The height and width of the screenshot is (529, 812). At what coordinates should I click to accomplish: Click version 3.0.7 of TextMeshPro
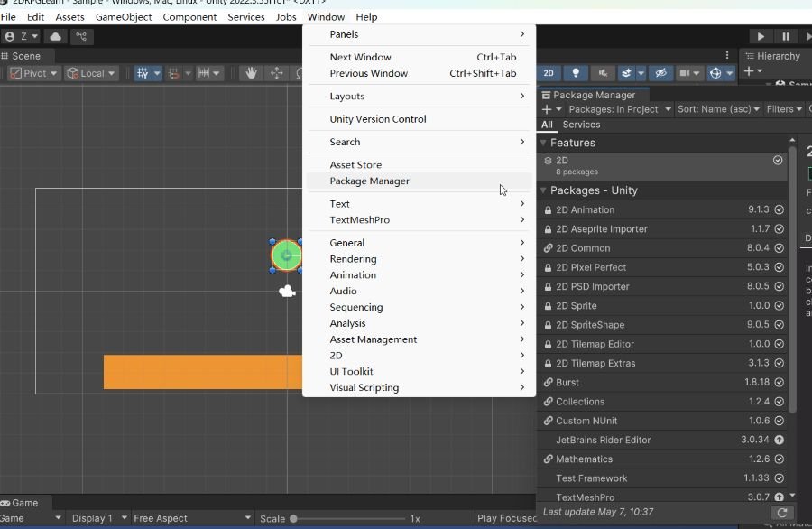758,497
